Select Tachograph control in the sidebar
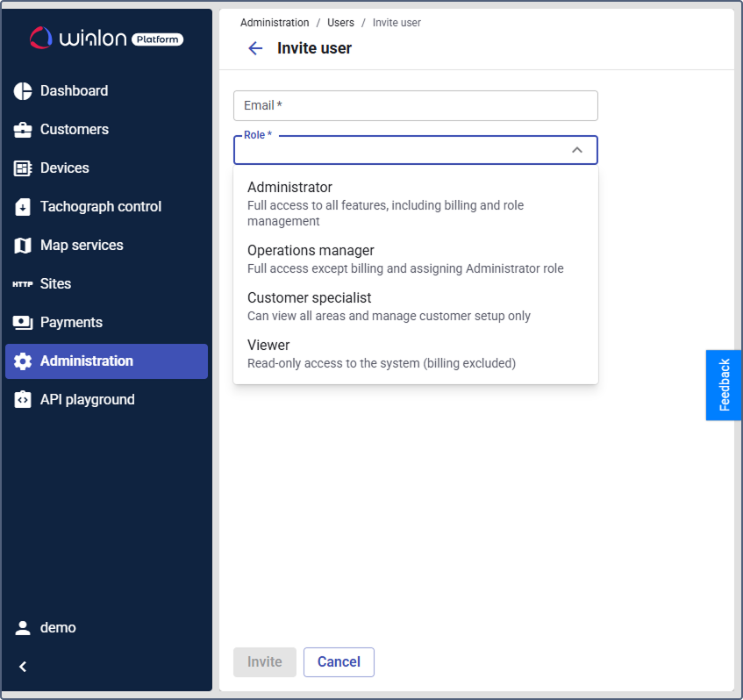This screenshot has width=743, height=700. click(101, 206)
